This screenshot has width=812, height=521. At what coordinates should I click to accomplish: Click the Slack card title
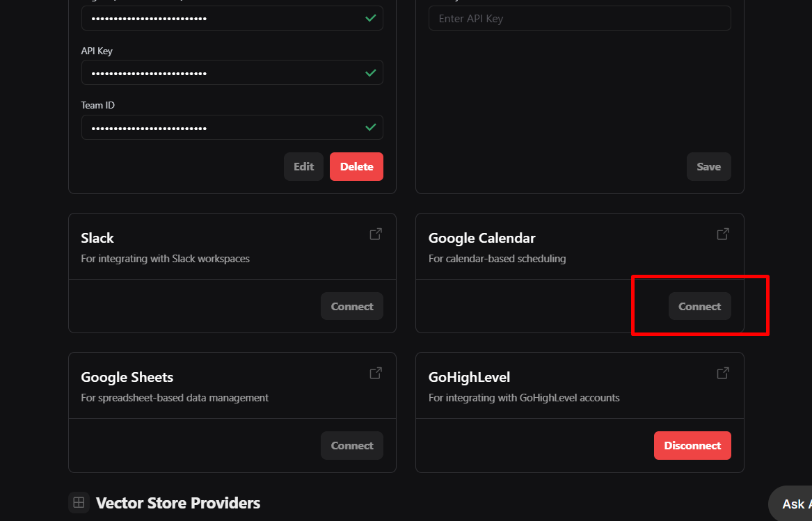pyautogui.click(x=97, y=238)
